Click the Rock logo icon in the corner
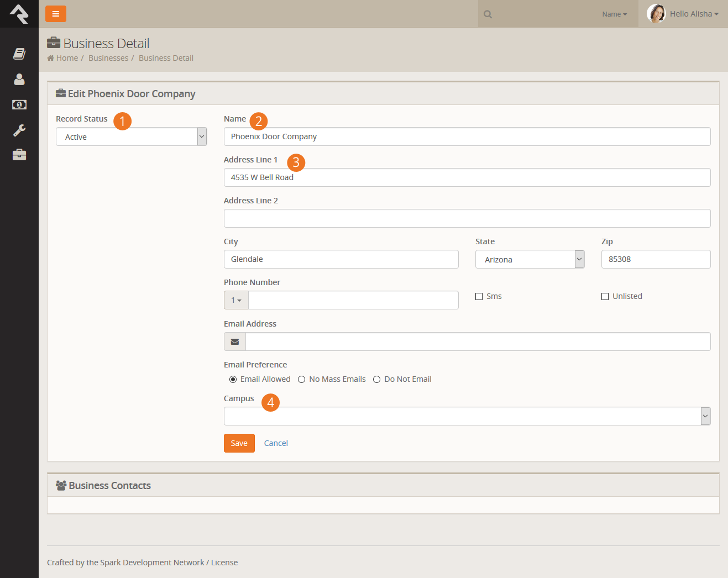The height and width of the screenshot is (578, 728). [x=19, y=14]
